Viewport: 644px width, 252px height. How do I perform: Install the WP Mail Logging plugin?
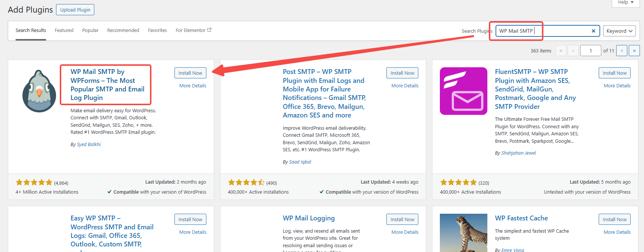click(x=402, y=219)
